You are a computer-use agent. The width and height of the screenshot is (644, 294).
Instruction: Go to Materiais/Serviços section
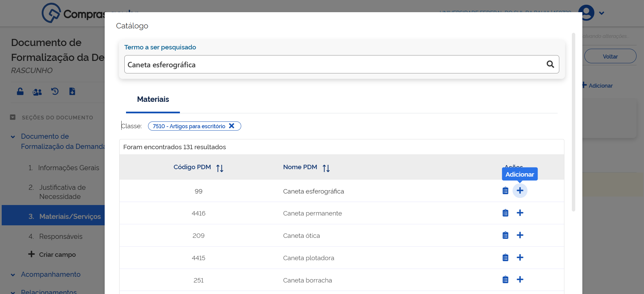click(x=70, y=217)
